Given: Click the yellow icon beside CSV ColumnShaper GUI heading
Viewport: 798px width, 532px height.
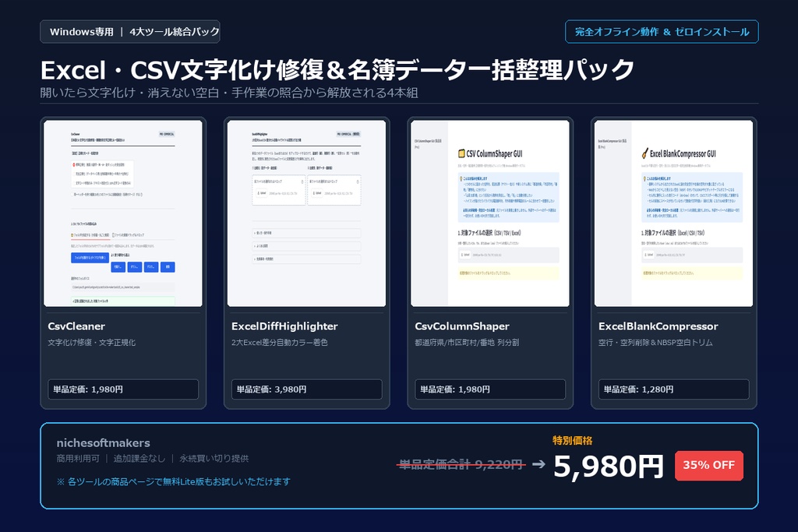Looking at the screenshot, I should tap(461, 153).
